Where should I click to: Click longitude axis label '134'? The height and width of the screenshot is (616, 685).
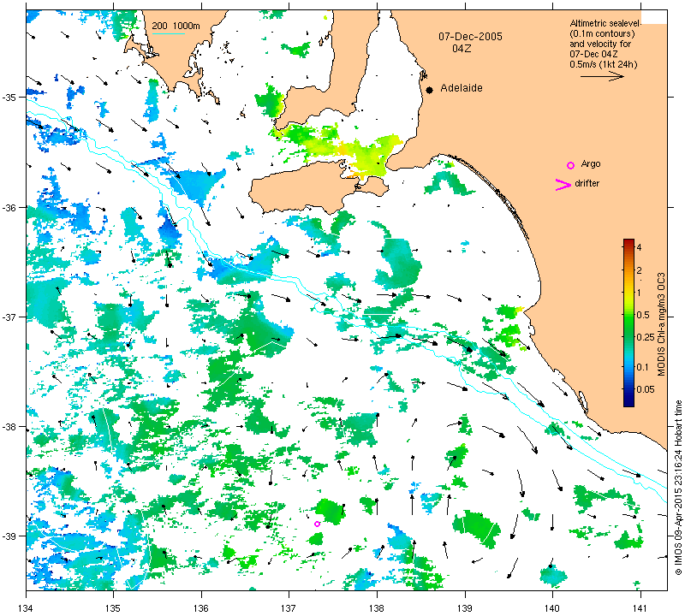click(x=27, y=607)
